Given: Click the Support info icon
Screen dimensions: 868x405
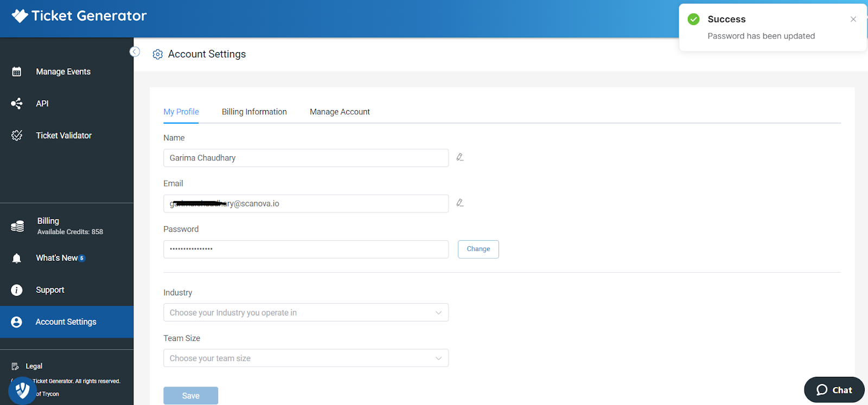Looking at the screenshot, I should (17, 290).
